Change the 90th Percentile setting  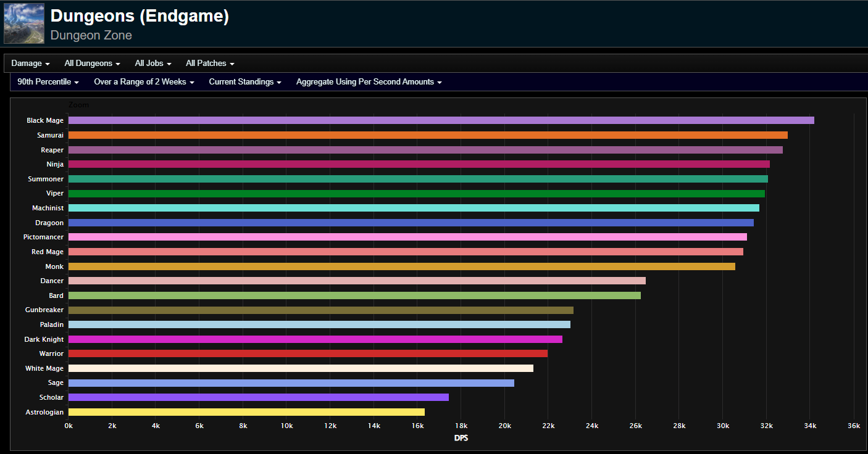(48, 82)
